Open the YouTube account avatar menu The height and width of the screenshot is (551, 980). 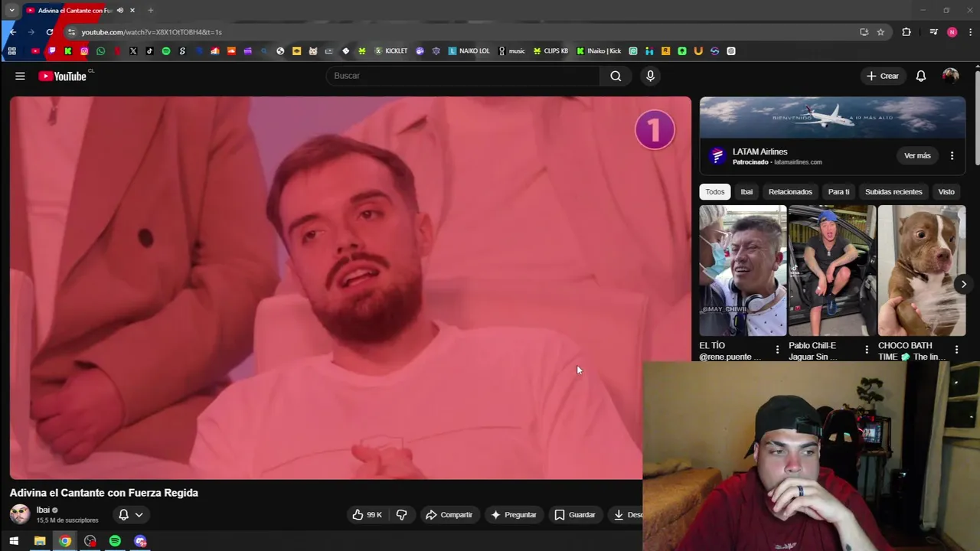950,76
